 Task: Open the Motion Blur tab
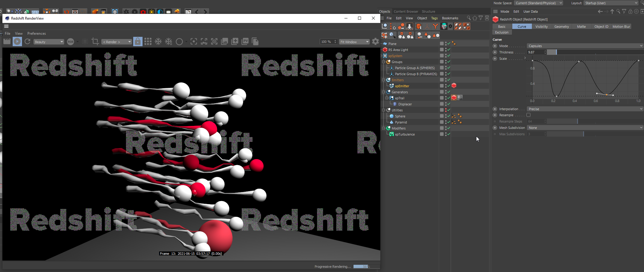pos(621,27)
